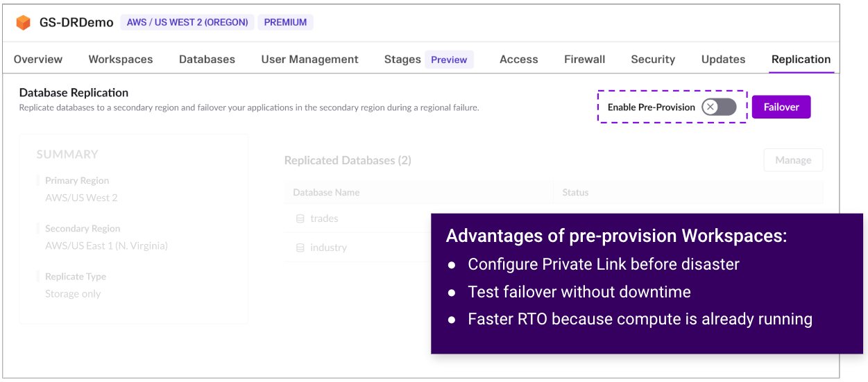Screen dimensions: 868x382
Task: Click the Preview badge next to Stages
Action: click(449, 60)
